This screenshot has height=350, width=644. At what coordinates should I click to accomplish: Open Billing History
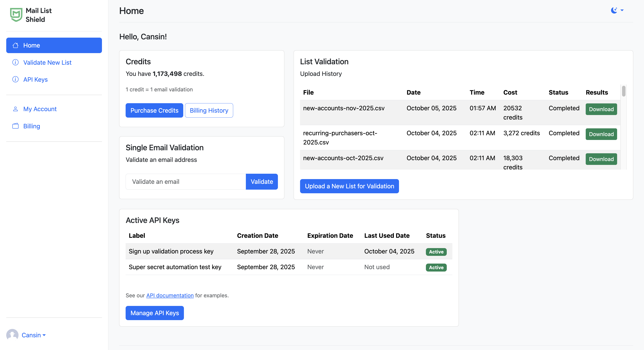point(209,111)
